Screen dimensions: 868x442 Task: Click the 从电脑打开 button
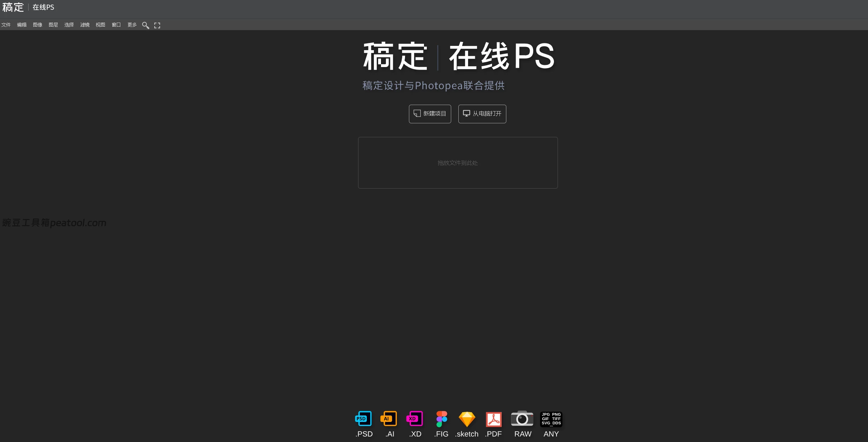coord(482,114)
